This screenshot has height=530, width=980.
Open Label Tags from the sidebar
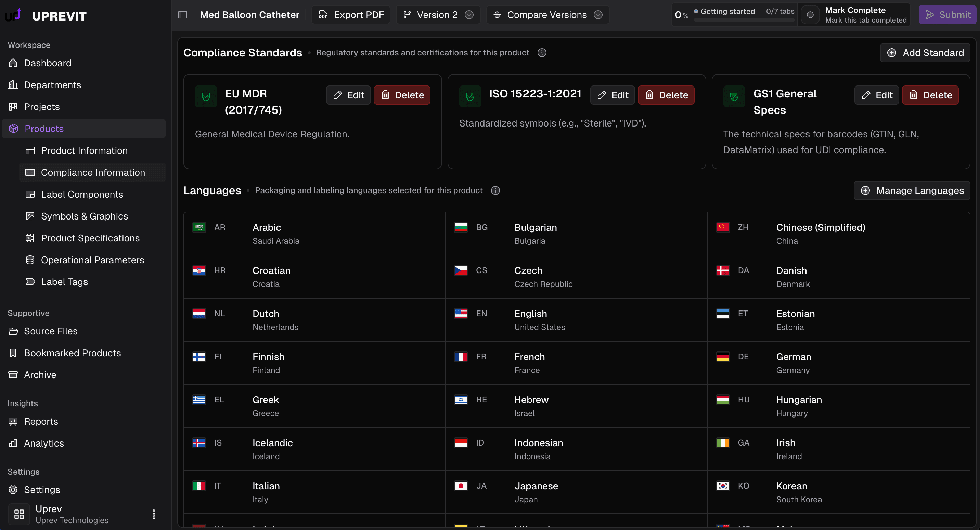coord(64,282)
